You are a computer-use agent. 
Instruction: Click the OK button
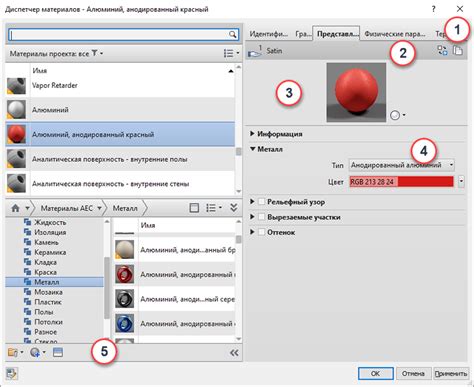pos(376,374)
